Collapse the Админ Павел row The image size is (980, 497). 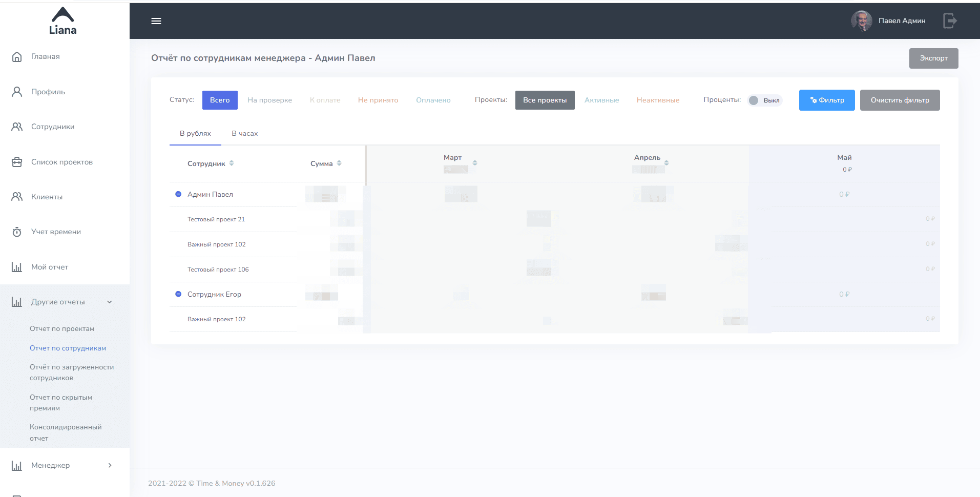[178, 194]
